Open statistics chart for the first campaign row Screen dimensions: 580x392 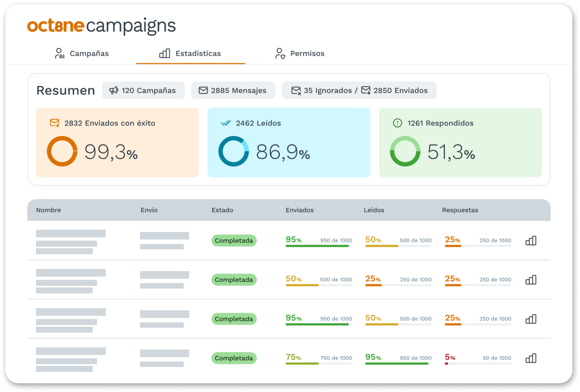530,240
